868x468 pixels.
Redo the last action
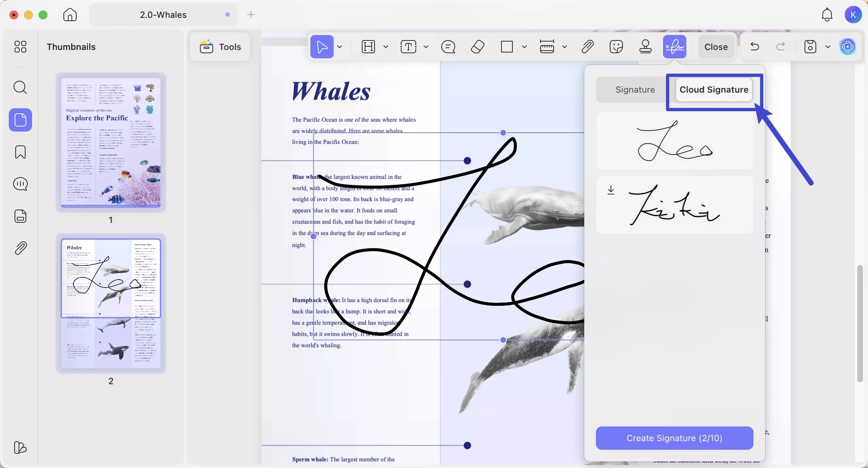point(781,47)
